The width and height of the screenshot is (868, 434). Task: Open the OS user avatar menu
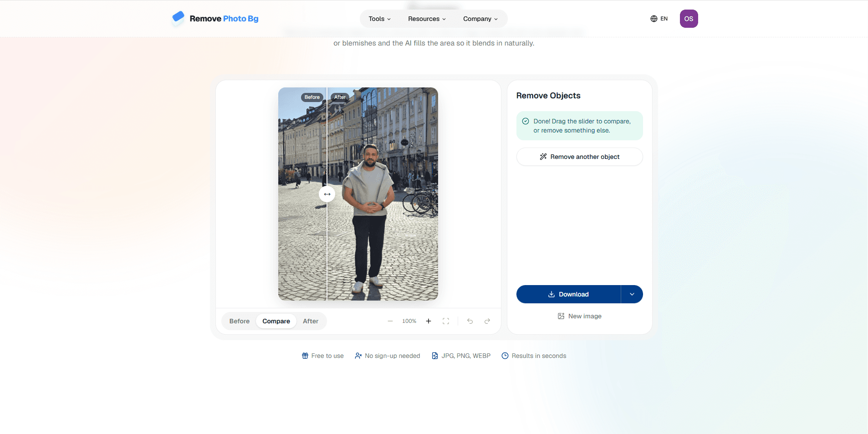pos(689,19)
